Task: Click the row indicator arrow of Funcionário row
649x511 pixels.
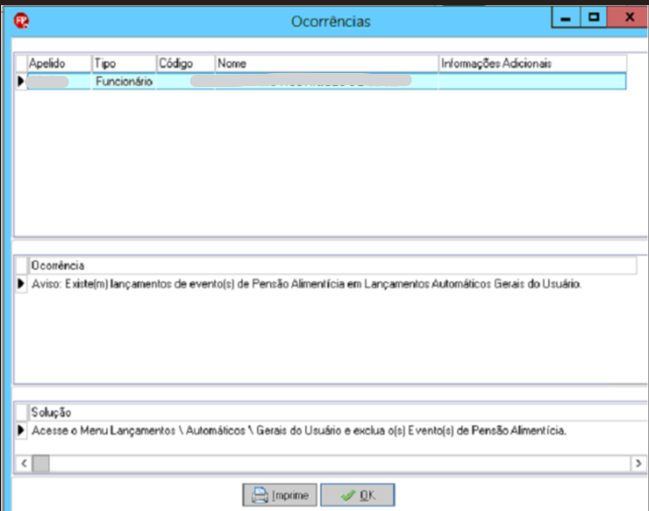Action: (x=21, y=81)
